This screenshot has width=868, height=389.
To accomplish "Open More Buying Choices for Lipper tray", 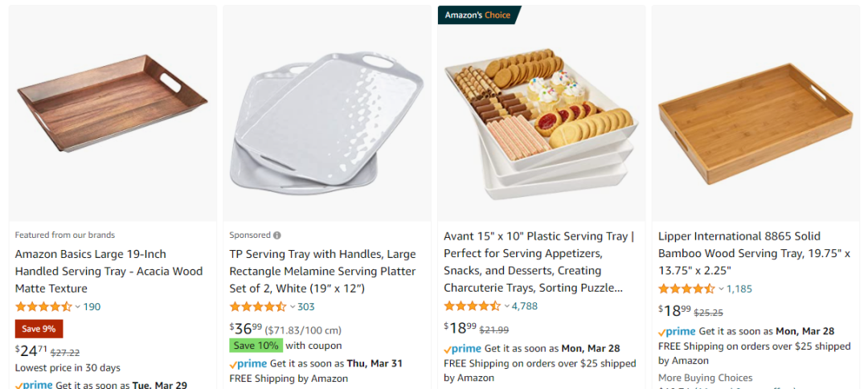I will [705, 378].
